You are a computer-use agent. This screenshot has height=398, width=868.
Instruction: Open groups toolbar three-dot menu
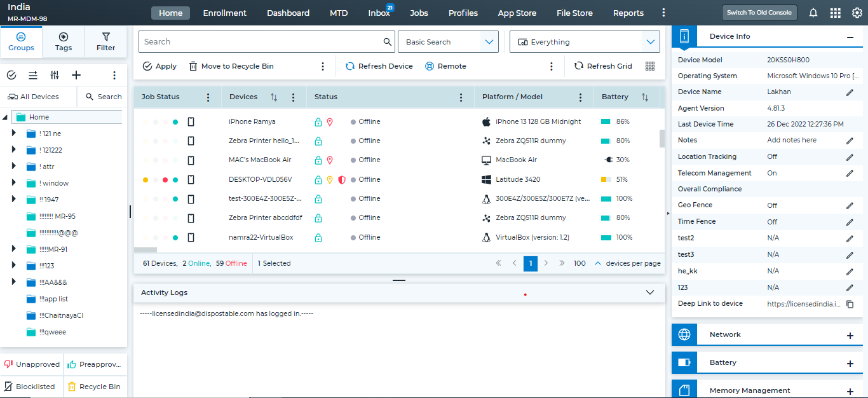(x=114, y=75)
